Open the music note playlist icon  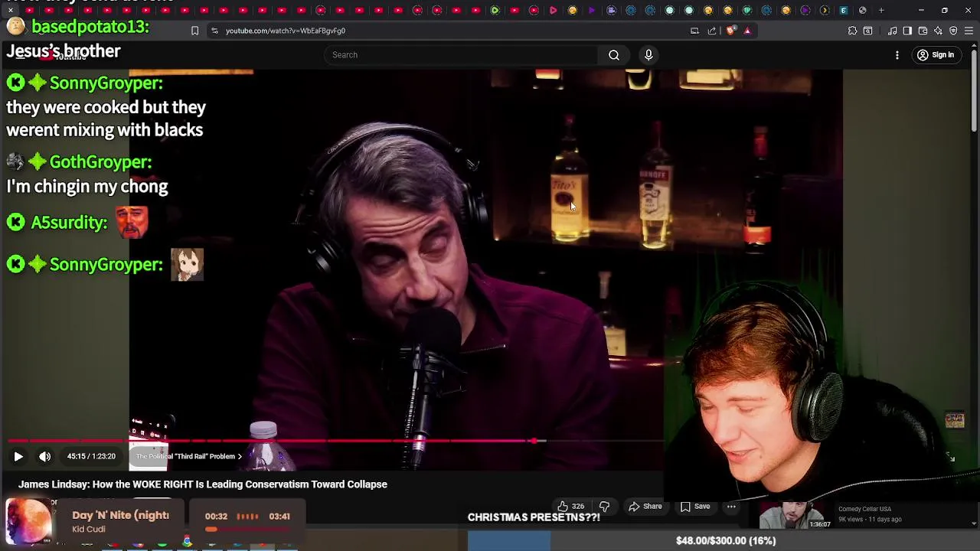coord(893,31)
